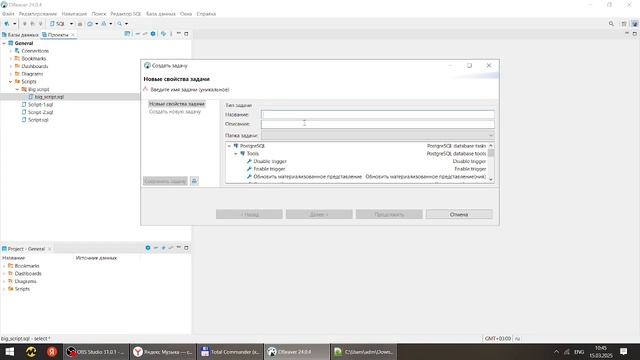Open the Windows Start menu
Screen dimensions: 640x360
tap(10, 351)
